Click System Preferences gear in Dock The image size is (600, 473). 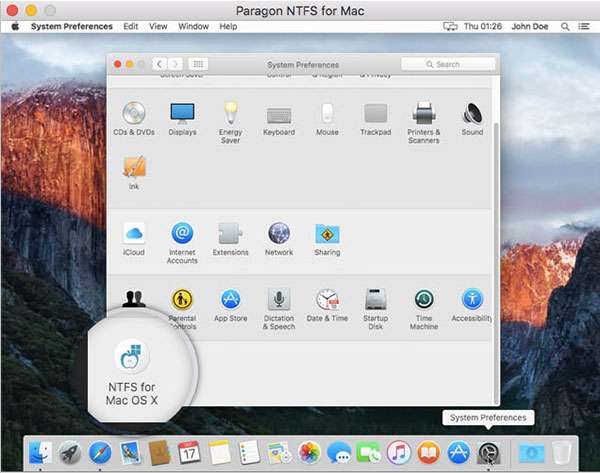coord(488,453)
